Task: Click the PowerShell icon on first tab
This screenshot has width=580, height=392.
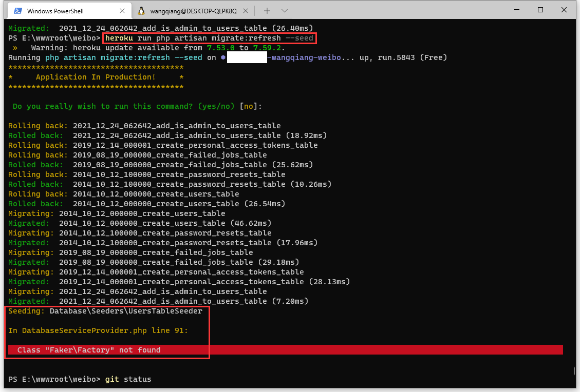Action: click(18, 11)
